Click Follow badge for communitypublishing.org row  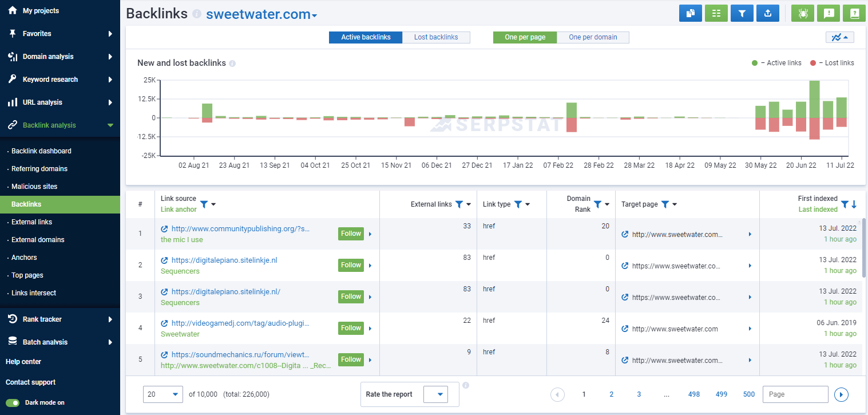[351, 234]
